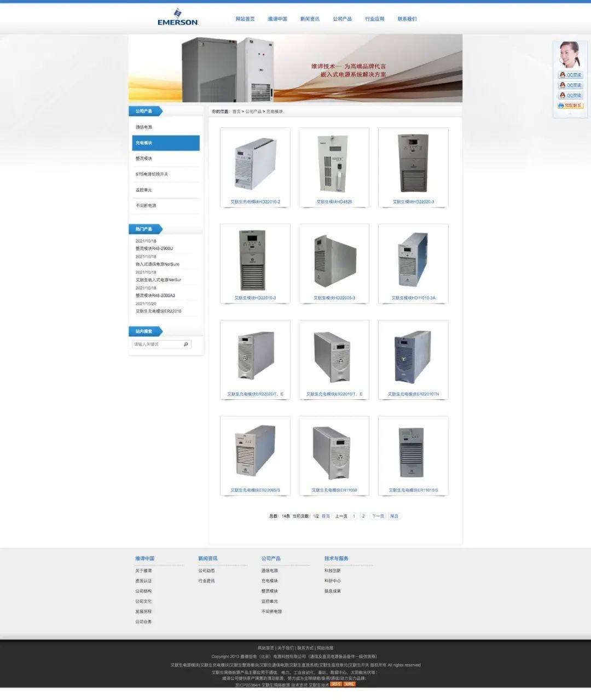
Task: Select STS电源切换开关 in the sidebar
Action: click(x=152, y=174)
